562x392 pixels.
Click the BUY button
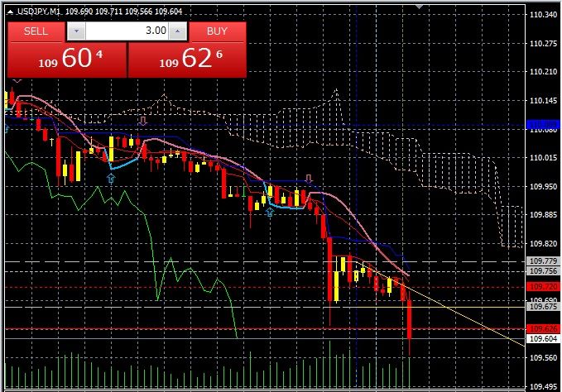[217, 31]
